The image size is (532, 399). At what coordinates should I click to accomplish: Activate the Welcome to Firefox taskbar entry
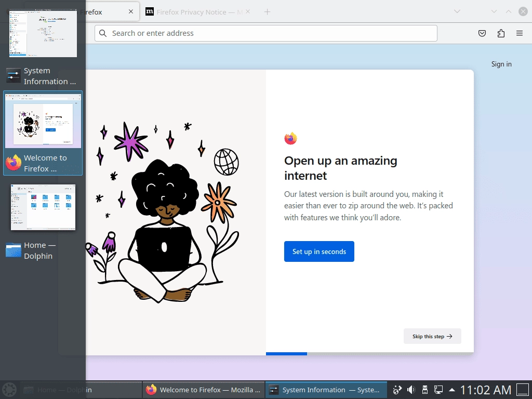coord(204,390)
